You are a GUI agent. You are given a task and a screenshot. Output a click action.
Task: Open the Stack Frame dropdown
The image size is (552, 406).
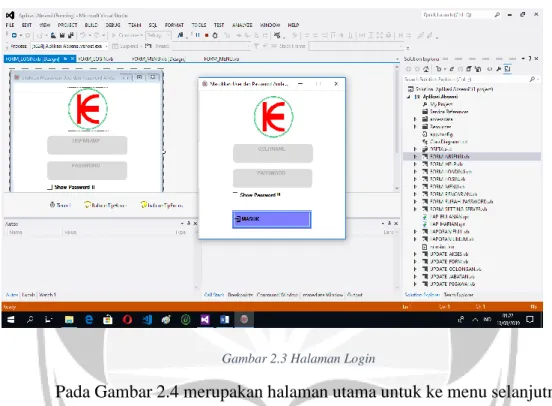tap(356, 46)
